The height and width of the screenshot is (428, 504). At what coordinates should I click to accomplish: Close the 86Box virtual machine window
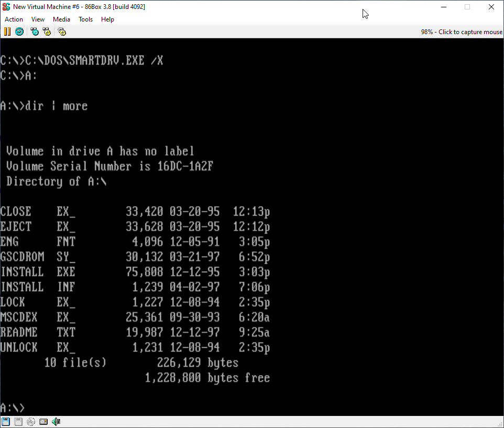coord(491,7)
